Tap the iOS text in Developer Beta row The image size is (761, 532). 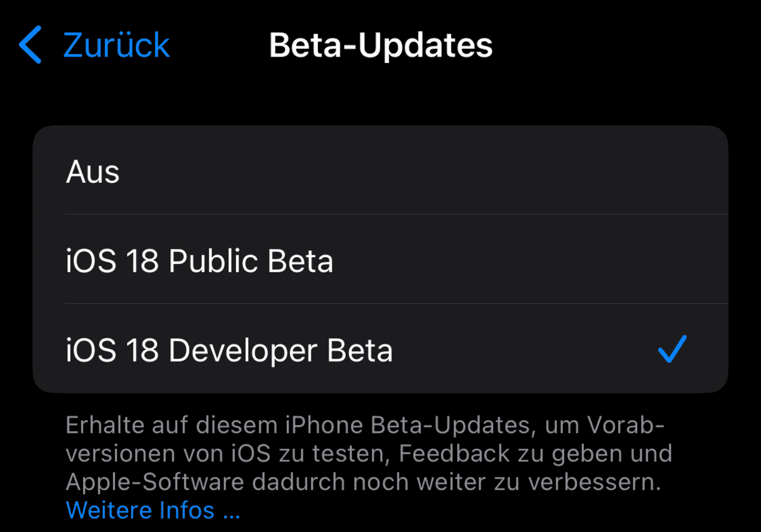coord(91,350)
